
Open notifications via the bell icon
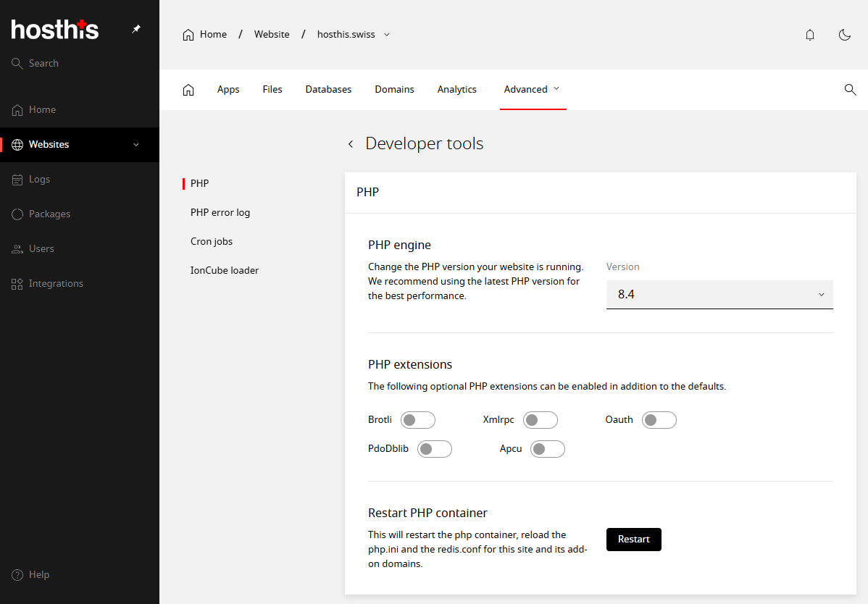point(810,34)
